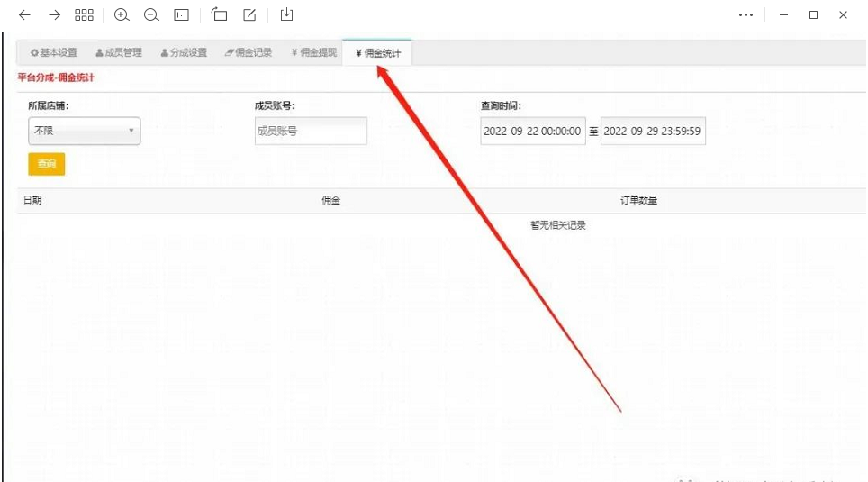This screenshot has width=868, height=482.
Task: Rotate the image with rotate icon
Action: (x=220, y=15)
